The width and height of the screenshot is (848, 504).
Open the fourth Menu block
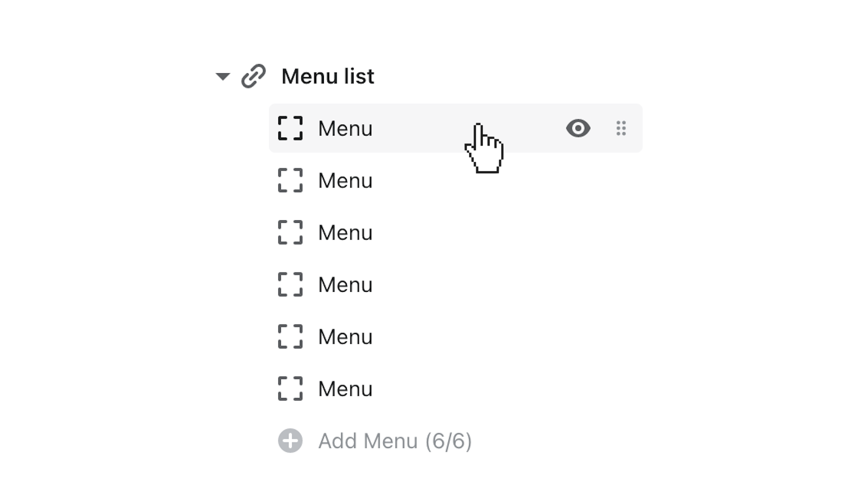click(x=345, y=285)
